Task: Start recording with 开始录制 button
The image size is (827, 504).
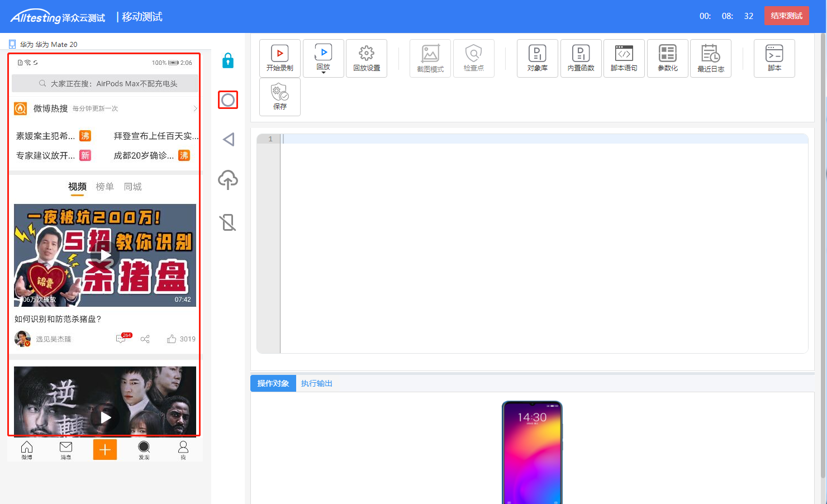Action: pyautogui.click(x=280, y=58)
